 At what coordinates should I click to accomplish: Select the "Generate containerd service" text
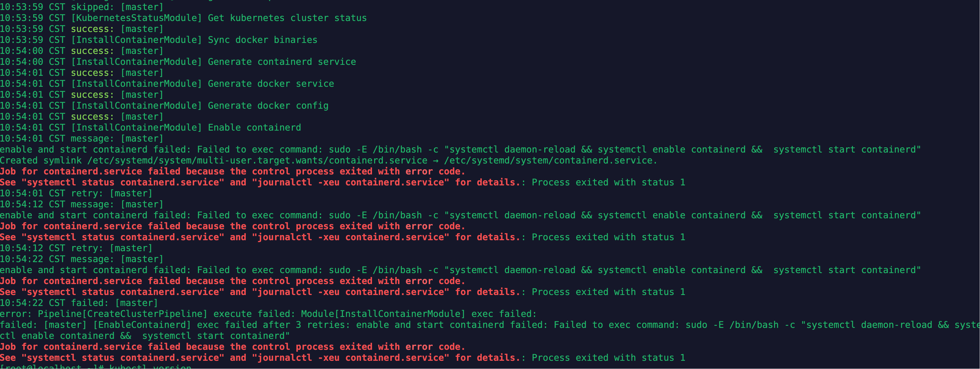282,62
